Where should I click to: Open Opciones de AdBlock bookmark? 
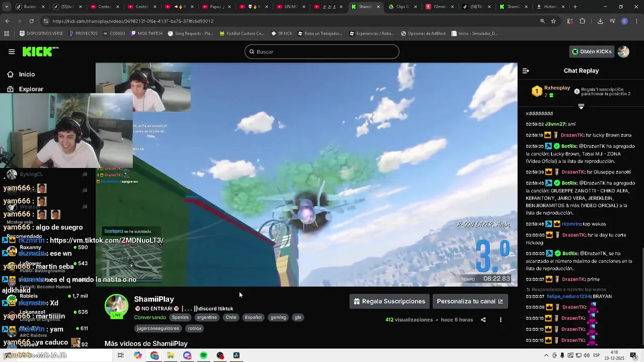(x=423, y=34)
